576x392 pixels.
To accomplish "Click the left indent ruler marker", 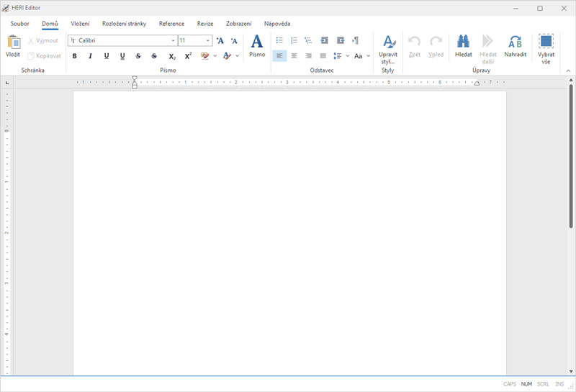I will pyautogui.click(x=135, y=83).
